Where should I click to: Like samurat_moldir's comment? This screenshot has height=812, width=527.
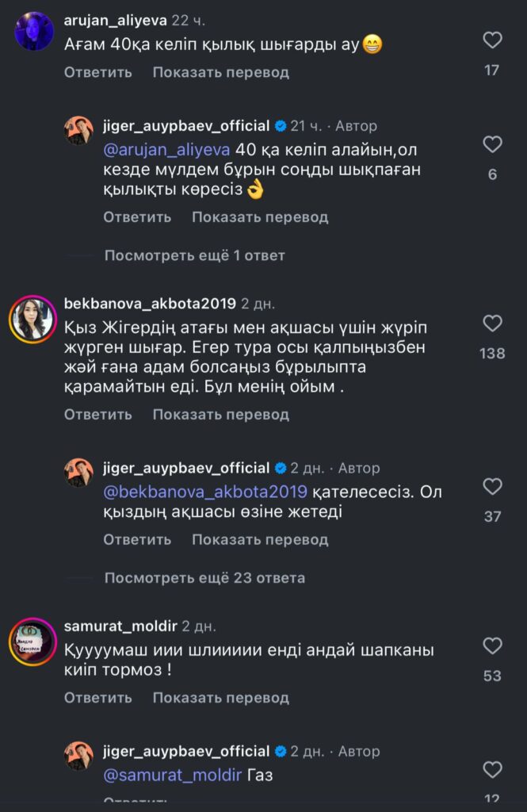pos(492,645)
